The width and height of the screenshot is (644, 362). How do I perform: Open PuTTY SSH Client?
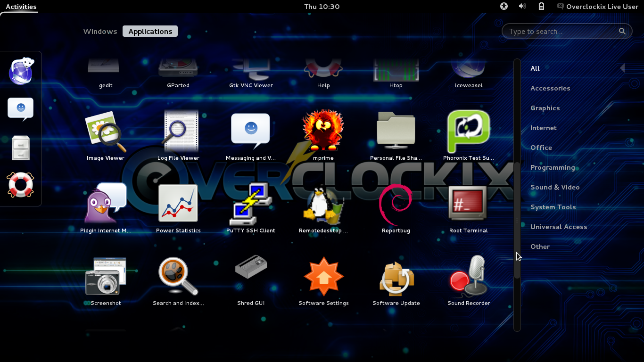tap(251, 208)
